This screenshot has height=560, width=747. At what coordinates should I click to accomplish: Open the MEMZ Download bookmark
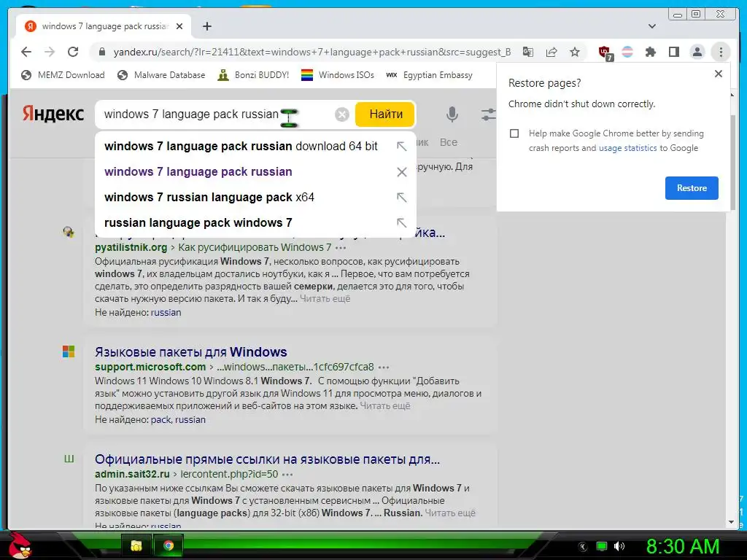click(63, 75)
